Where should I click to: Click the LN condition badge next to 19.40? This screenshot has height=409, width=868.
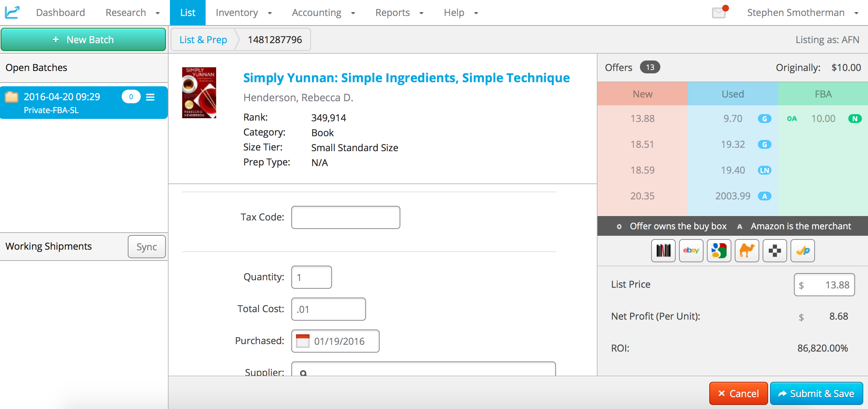coord(764,170)
